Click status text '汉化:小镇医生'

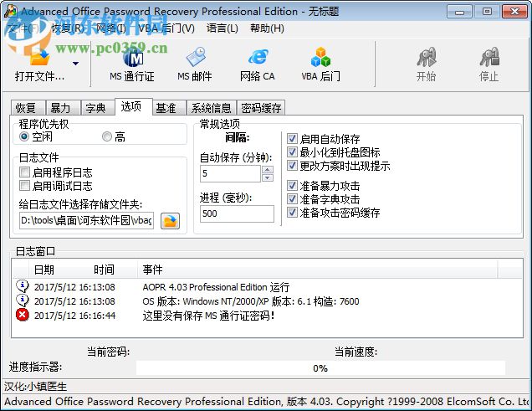coord(35,386)
